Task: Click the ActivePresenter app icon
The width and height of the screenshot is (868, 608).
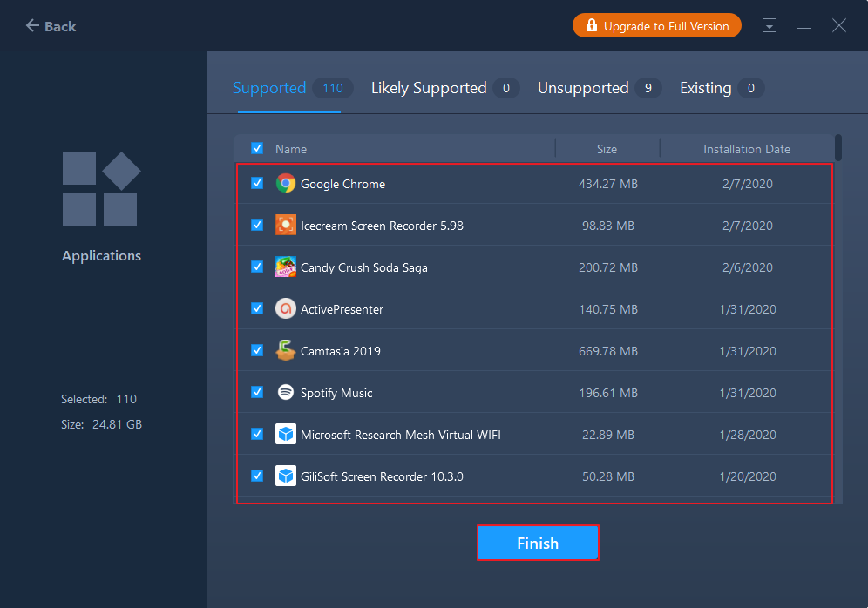Action: [x=286, y=308]
